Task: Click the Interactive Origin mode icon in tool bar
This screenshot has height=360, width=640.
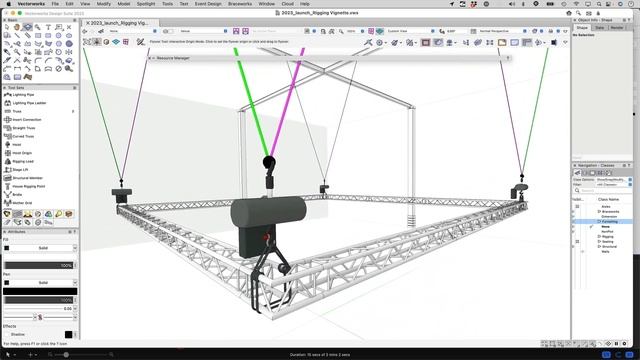Action: (x=97, y=42)
